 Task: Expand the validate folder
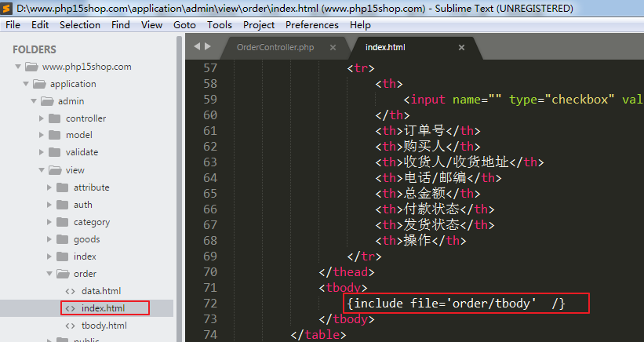pyautogui.click(x=42, y=153)
